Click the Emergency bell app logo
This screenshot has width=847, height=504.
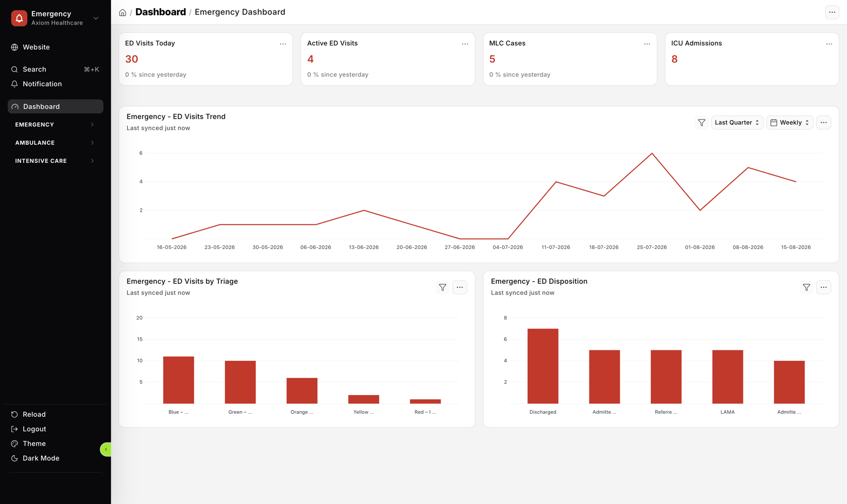click(x=19, y=18)
